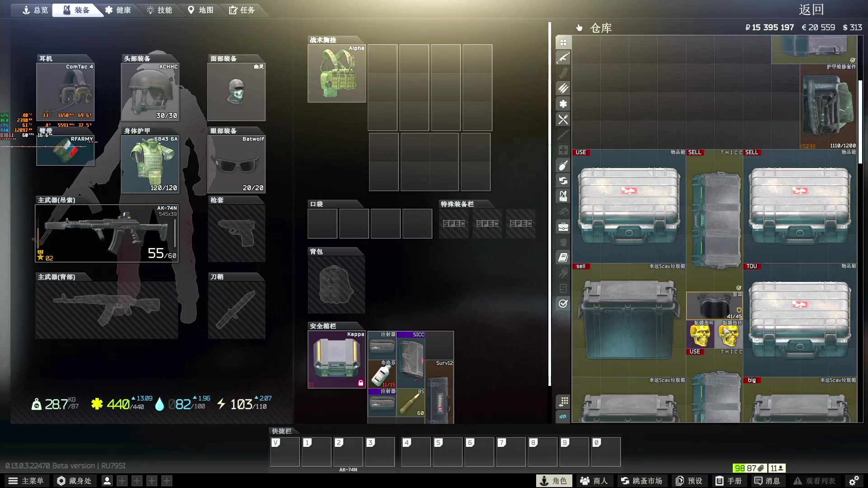Filter stash by melee knife icon
The image size is (868, 488).
563,135
